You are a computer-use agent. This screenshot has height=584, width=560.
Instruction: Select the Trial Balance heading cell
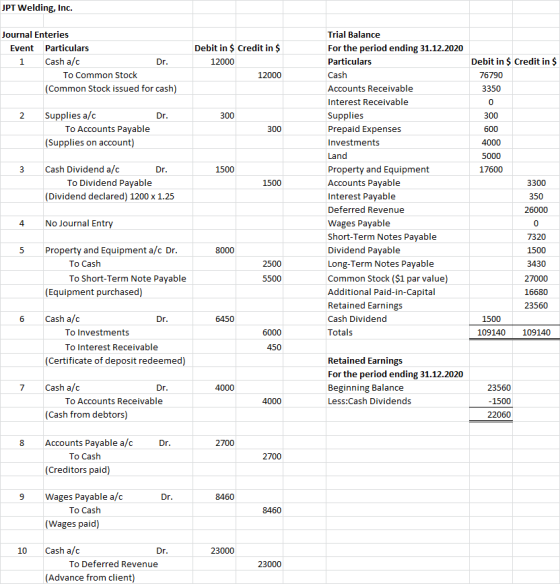[x=354, y=35]
